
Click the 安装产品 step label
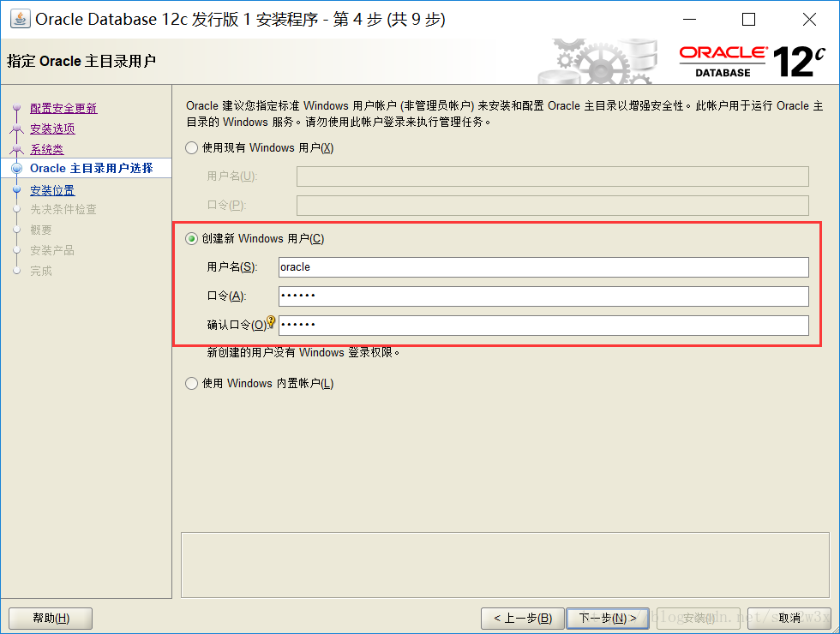pyautogui.click(x=52, y=250)
